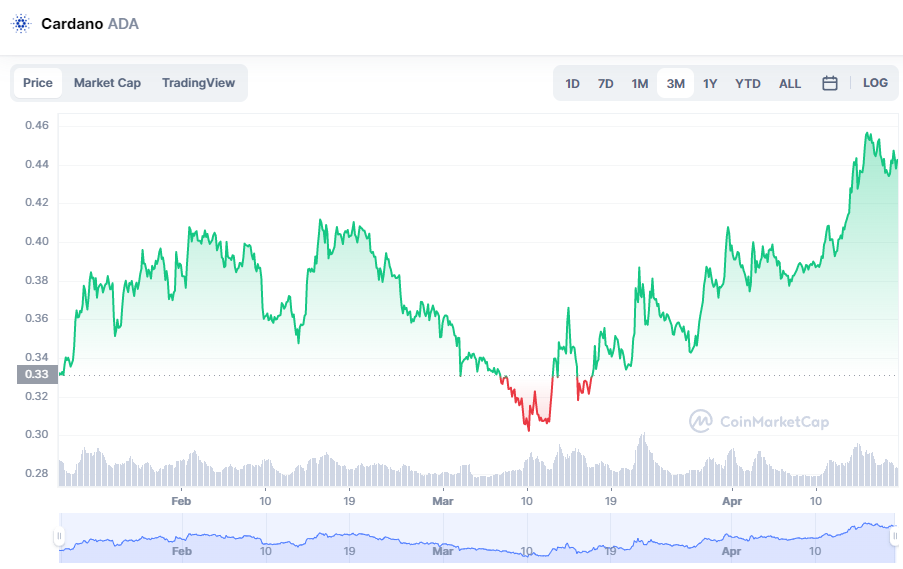Click the Feb label on main chart axis
This screenshot has height=569, width=903.
(x=181, y=501)
